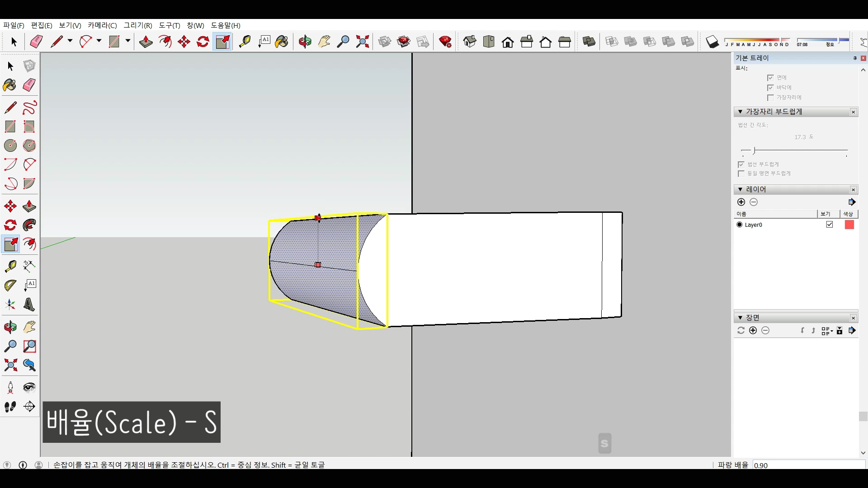Select the Eraser tool in left toolbar

click(x=29, y=85)
